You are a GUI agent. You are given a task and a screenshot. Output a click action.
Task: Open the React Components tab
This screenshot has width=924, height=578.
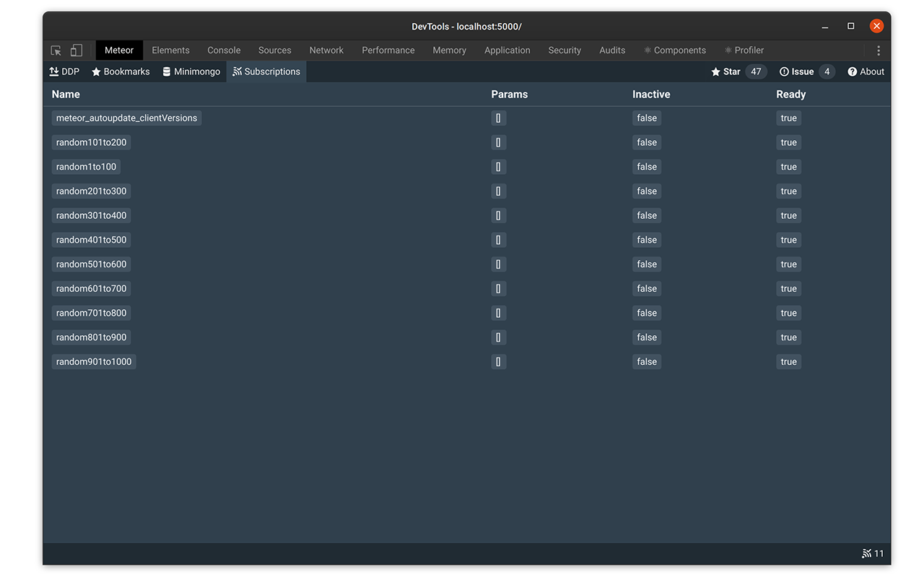[675, 51]
